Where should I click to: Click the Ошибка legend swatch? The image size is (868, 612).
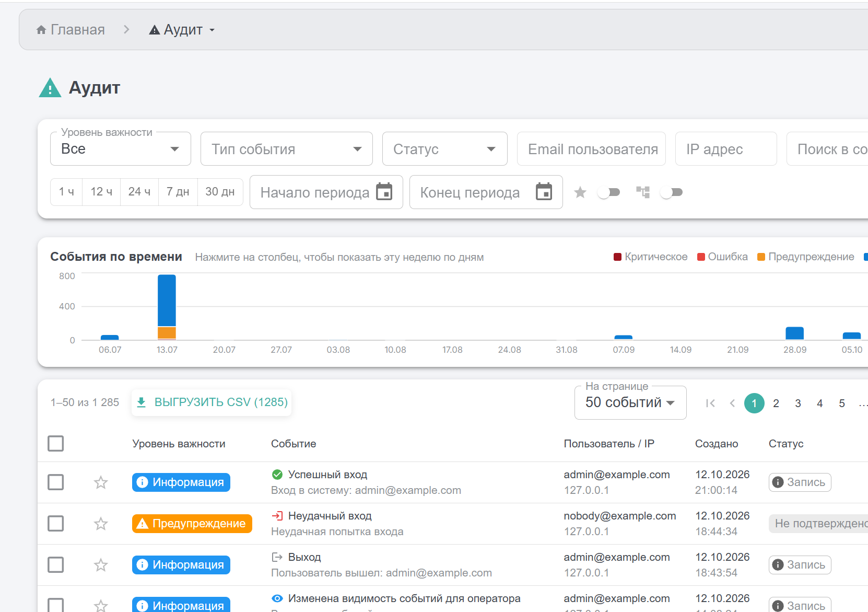click(x=701, y=257)
